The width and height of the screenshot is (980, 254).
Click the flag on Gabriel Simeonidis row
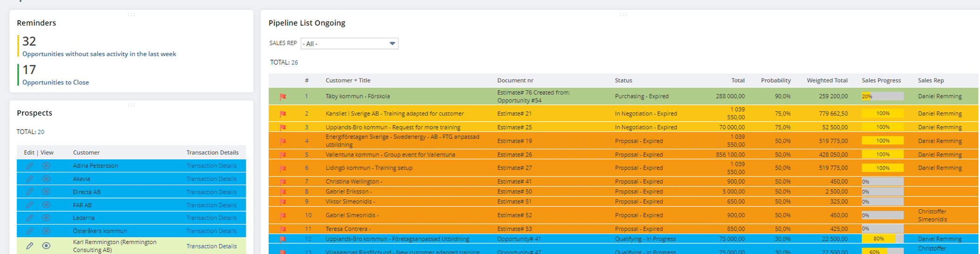point(283,216)
